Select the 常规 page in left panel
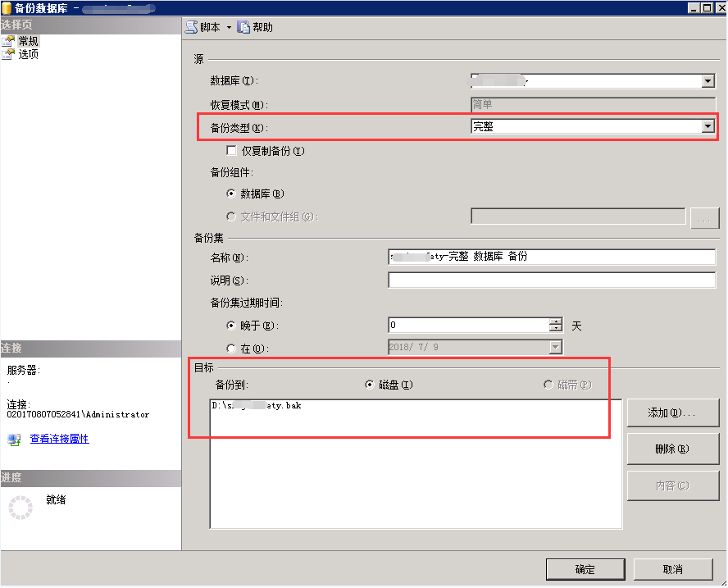 pos(28,41)
